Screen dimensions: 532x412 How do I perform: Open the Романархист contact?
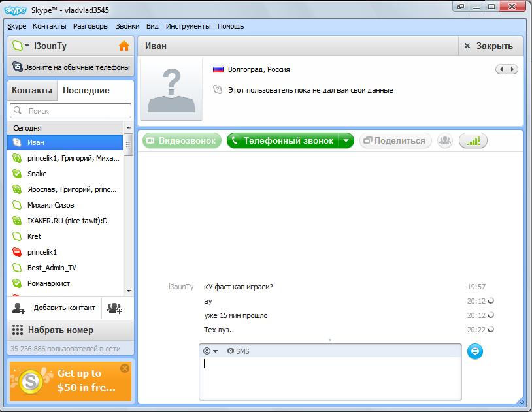(65, 283)
